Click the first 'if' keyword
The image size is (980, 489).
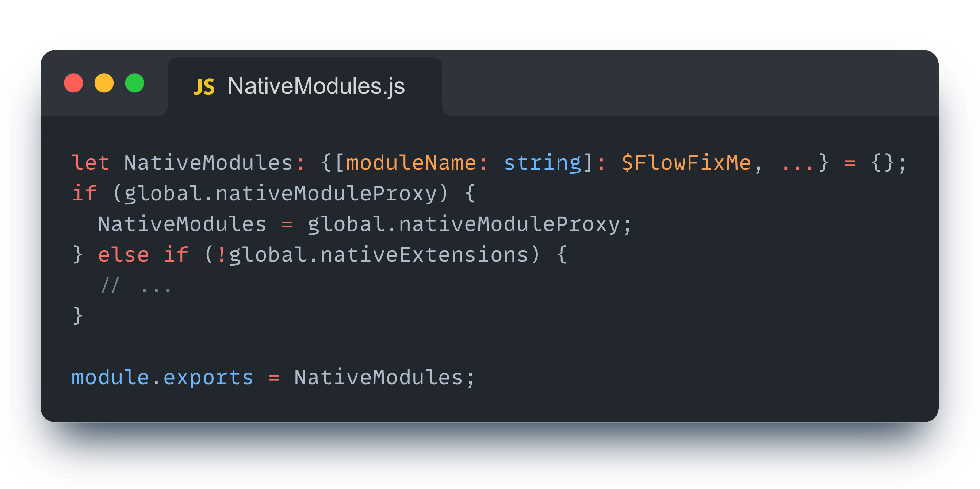pos(84,193)
